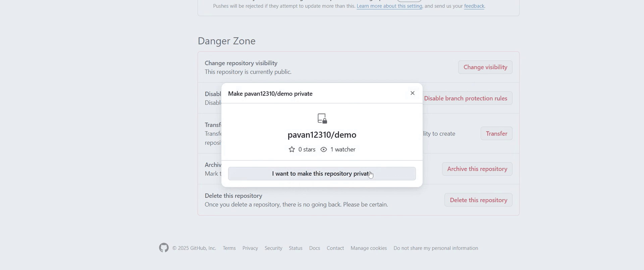Open 'Learn more about this setting' link
The width and height of the screenshot is (644, 270).
pyautogui.click(x=389, y=6)
